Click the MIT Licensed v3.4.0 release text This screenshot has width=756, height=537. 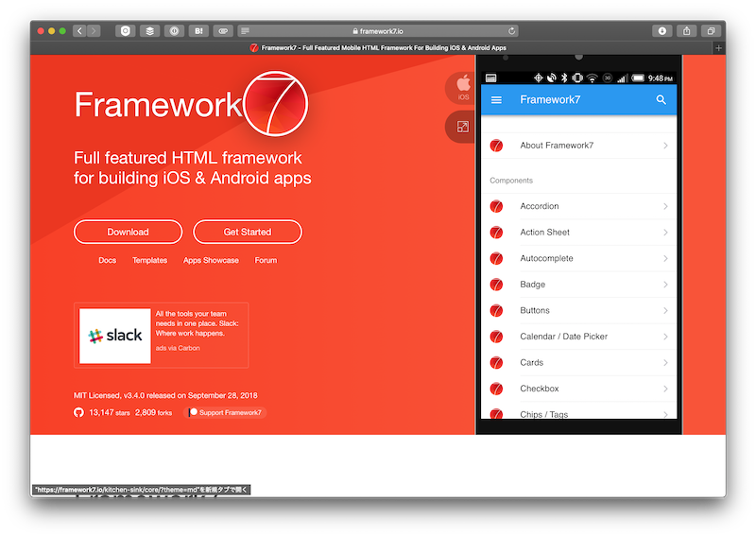(165, 395)
